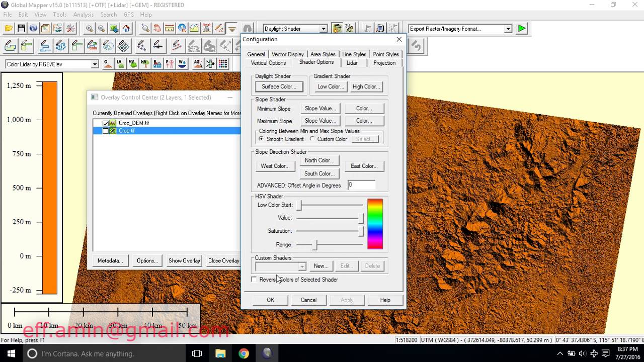Select the Pan hand tool
The width and height of the screenshot is (644, 362).
pyautogui.click(x=157, y=29)
